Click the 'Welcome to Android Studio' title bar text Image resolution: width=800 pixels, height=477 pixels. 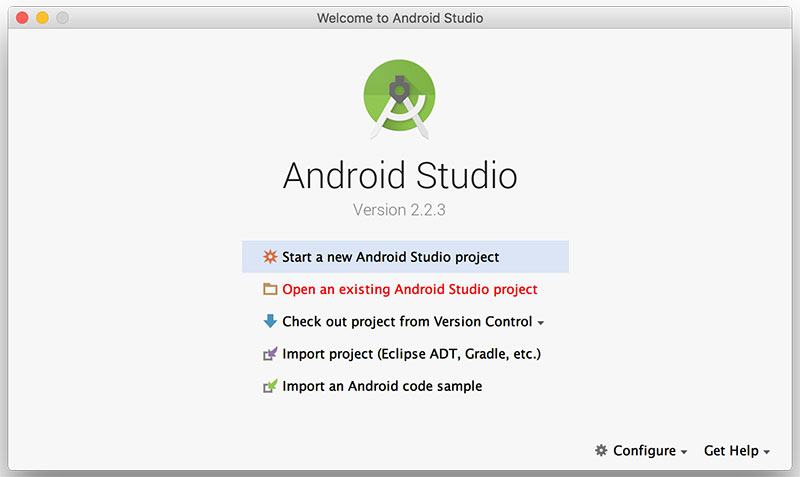tap(400, 18)
